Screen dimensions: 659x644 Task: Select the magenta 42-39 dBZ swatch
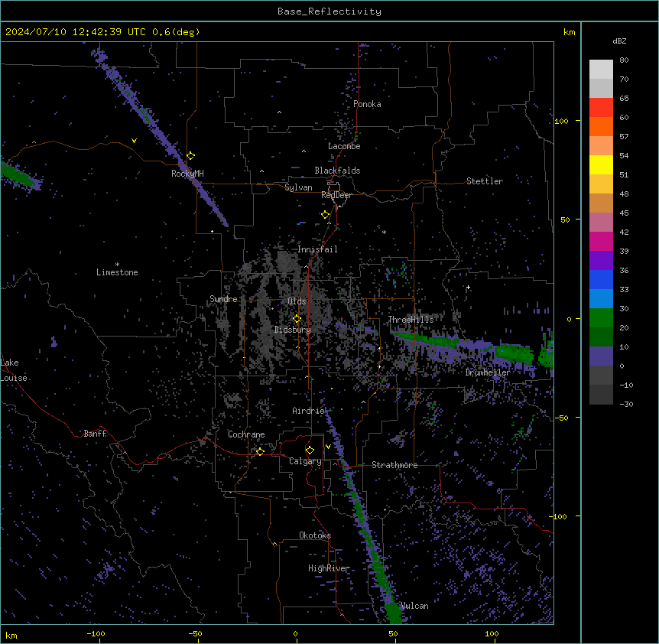click(601, 241)
